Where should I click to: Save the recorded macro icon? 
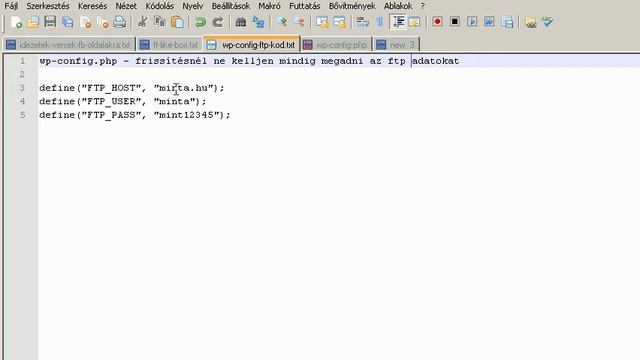click(507, 22)
